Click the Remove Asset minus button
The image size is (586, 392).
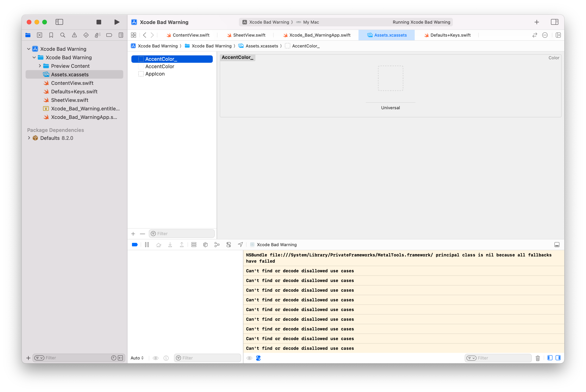click(143, 233)
